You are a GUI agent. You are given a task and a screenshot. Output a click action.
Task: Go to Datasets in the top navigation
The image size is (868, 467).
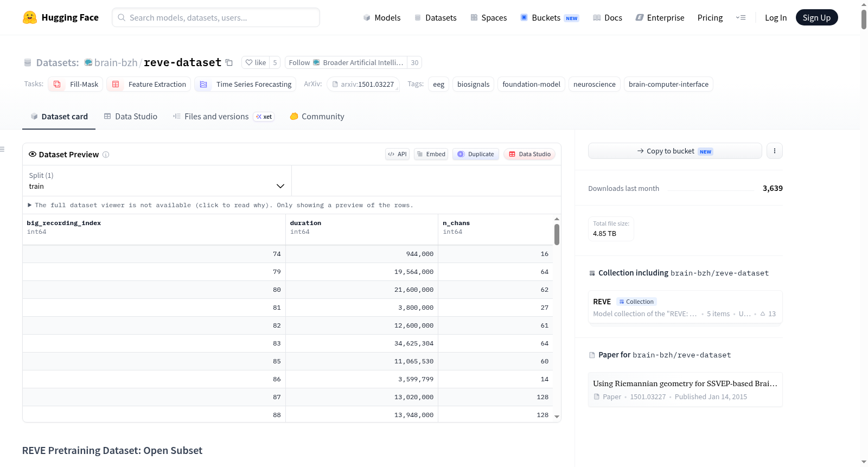pyautogui.click(x=435, y=18)
